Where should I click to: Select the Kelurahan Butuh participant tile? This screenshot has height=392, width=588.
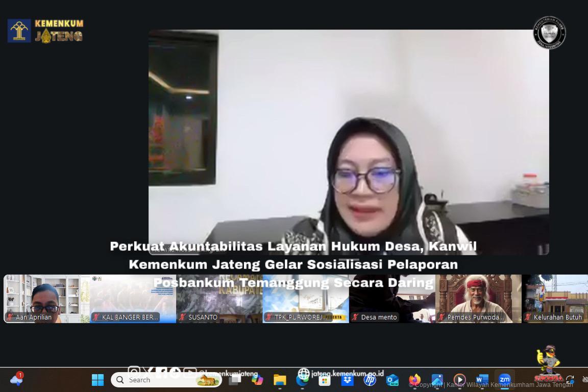coord(555,299)
